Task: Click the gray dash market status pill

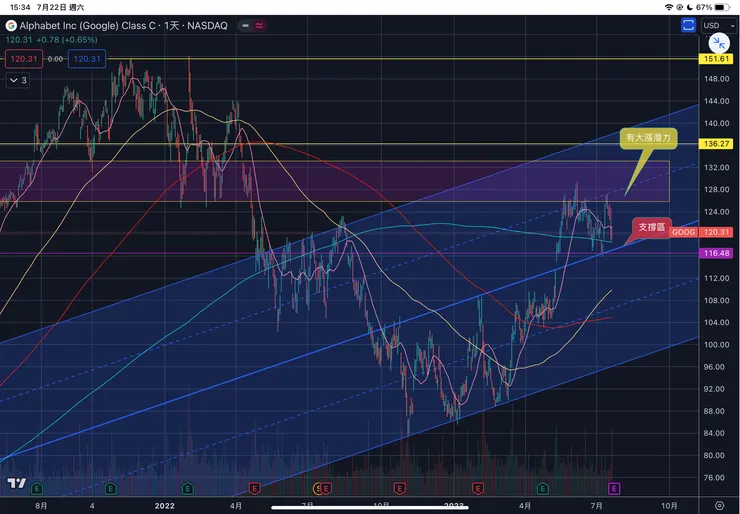Action: pos(245,25)
